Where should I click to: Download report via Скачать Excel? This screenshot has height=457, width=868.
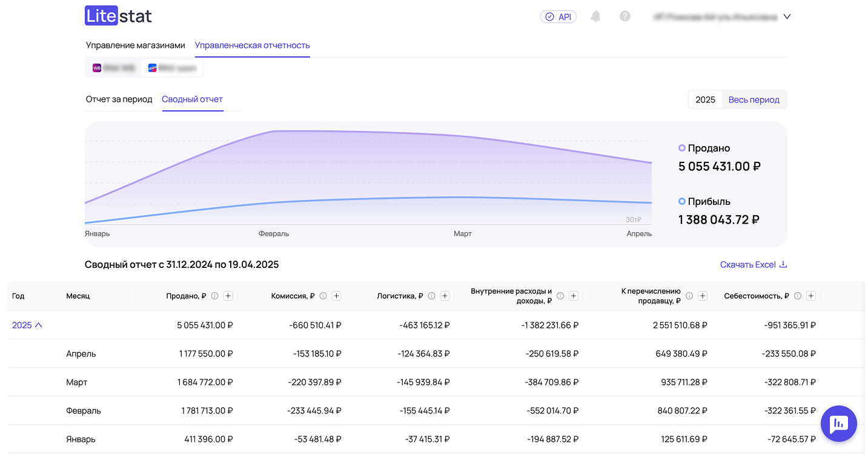(753, 265)
